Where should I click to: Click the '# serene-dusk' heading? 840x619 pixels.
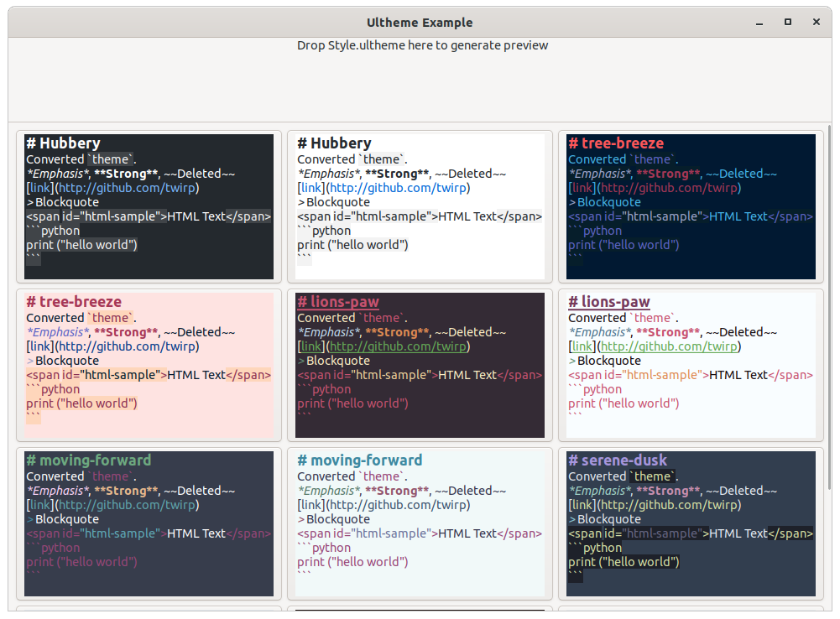pos(618,460)
